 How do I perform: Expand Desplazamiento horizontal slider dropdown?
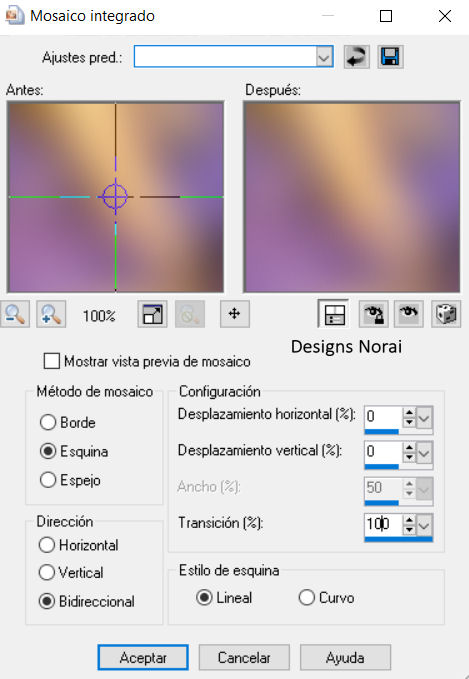(424, 418)
